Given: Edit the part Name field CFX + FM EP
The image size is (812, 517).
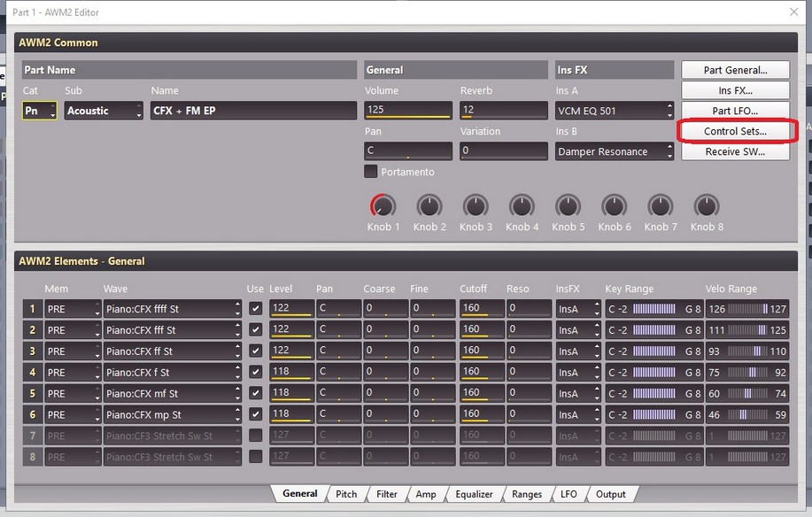Looking at the screenshot, I should [253, 111].
